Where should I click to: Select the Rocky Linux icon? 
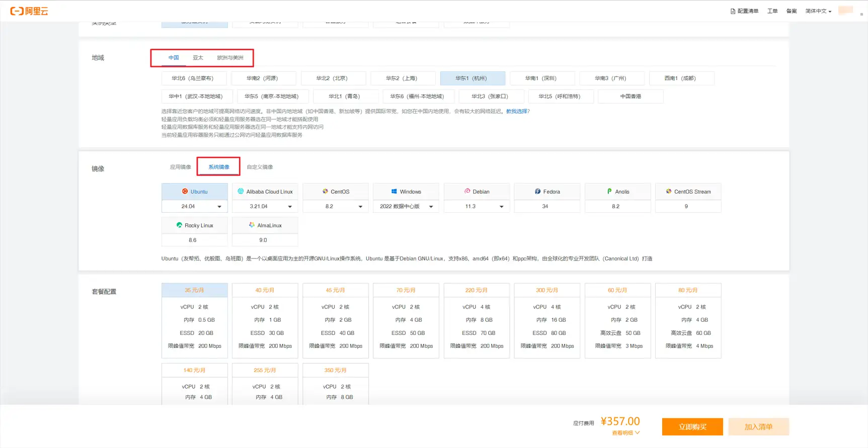(179, 225)
